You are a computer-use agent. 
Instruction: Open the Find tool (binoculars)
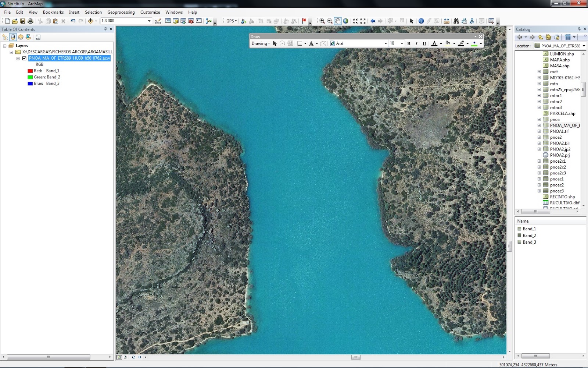[456, 21]
